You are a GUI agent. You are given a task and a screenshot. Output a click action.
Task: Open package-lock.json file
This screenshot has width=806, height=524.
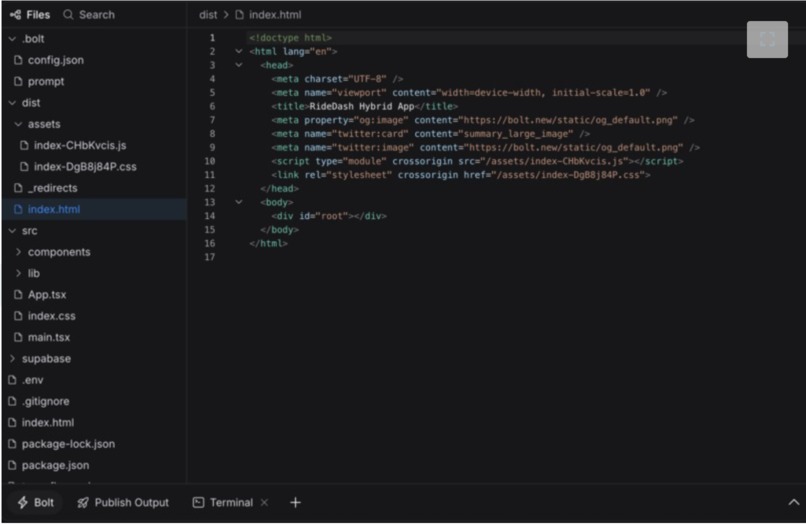68,444
